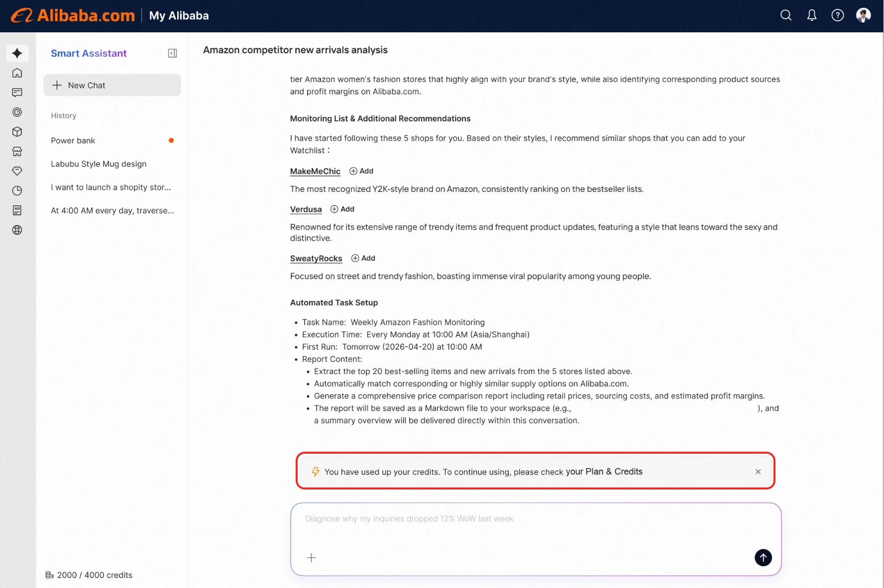The width and height of the screenshot is (884, 588).
Task: Send the message with the arrow button
Action: [763, 558]
